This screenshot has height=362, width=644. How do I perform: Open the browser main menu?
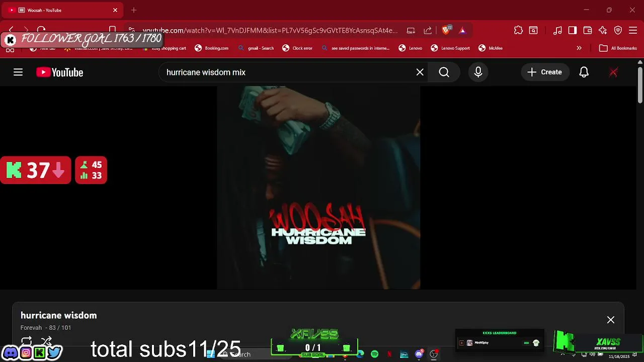click(x=633, y=30)
